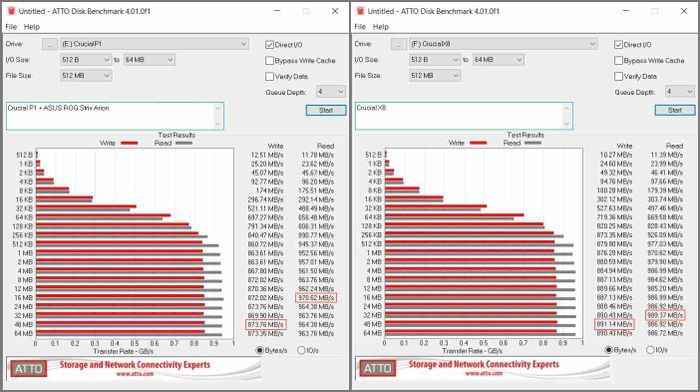Click the ATTO logo banner in left window
Screen dimensions: 700x392
(133, 368)
